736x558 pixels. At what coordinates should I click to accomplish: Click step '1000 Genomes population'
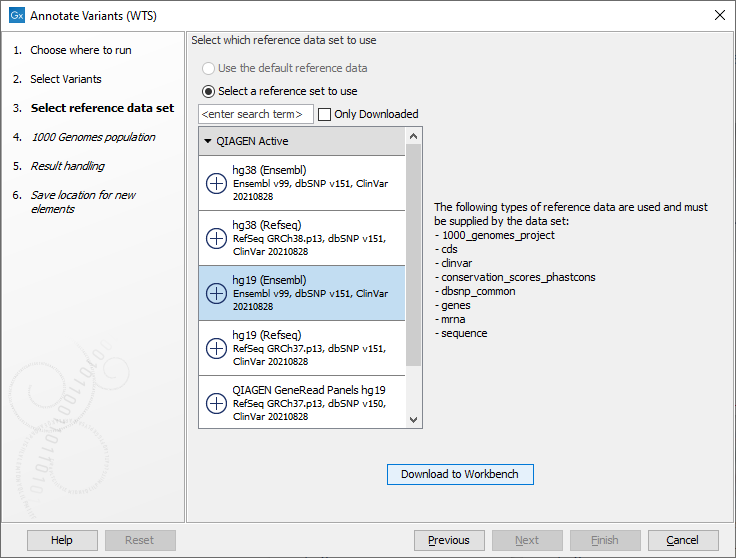click(x=93, y=137)
